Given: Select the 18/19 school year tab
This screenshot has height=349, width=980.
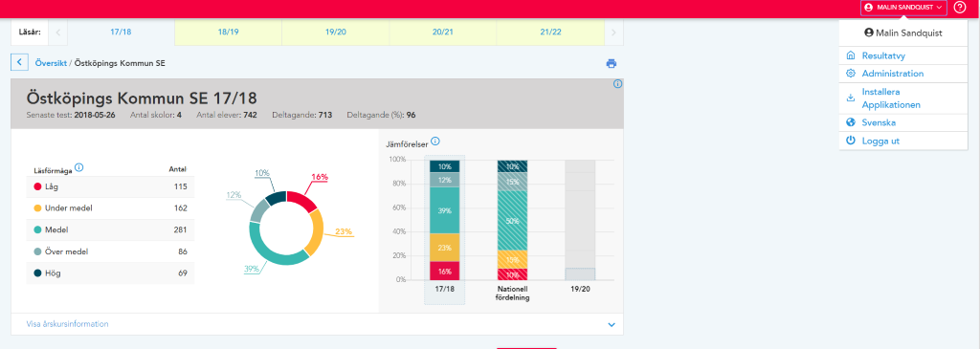Looking at the screenshot, I should 228,33.
